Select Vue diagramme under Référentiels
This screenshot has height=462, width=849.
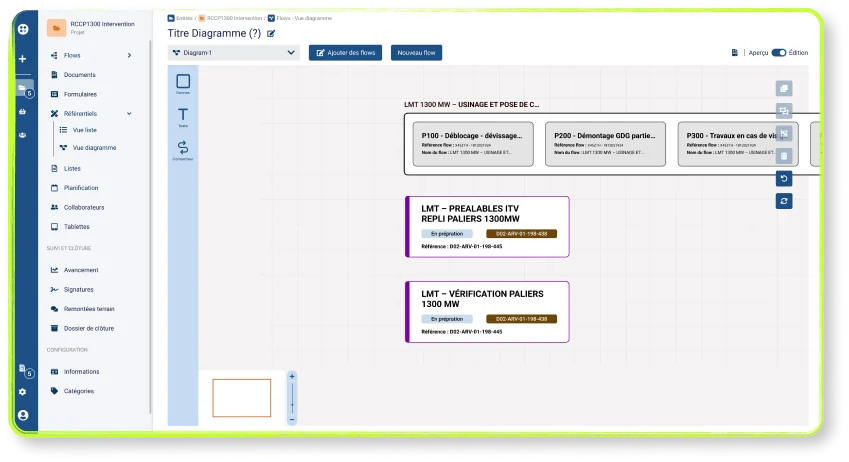(94, 147)
